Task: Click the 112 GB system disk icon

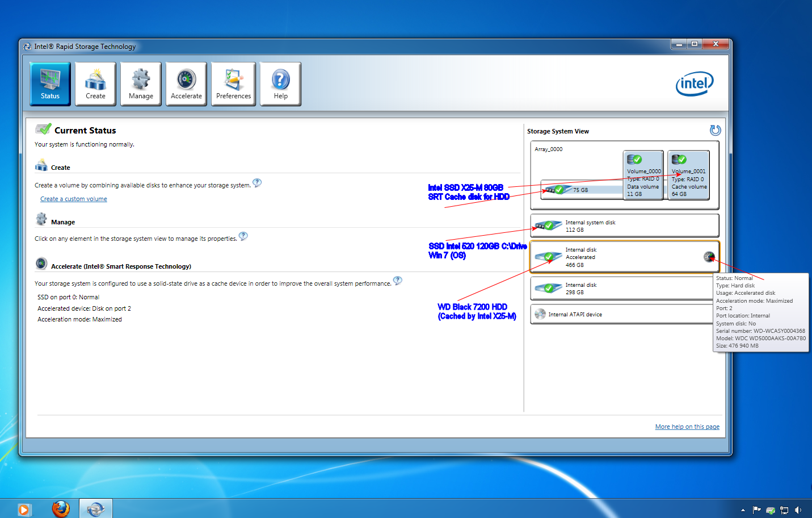Action: point(548,225)
